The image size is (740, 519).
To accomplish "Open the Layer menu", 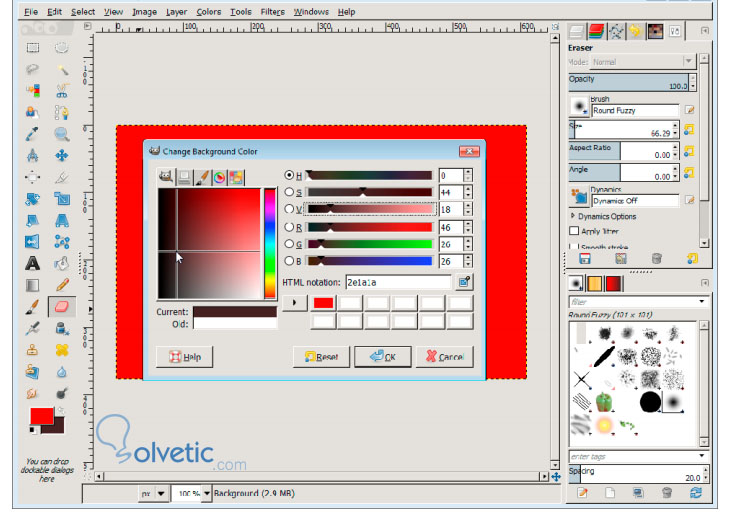I will click(x=176, y=12).
